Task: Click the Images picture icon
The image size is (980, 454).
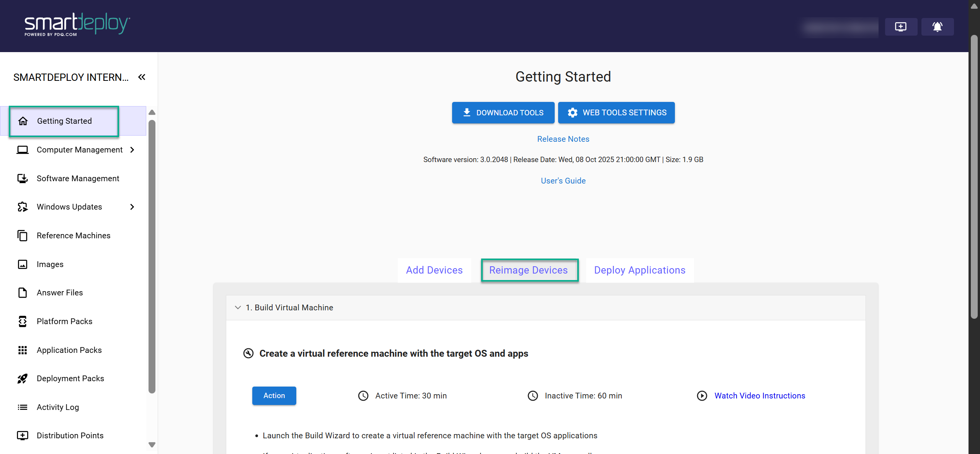Action: pyautogui.click(x=23, y=264)
